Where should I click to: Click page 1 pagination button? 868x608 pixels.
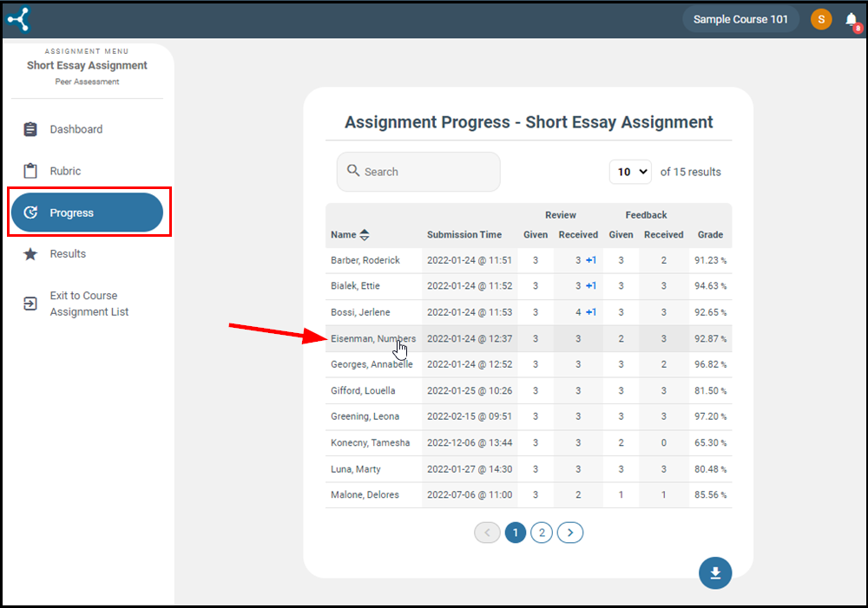coord(516,533)
